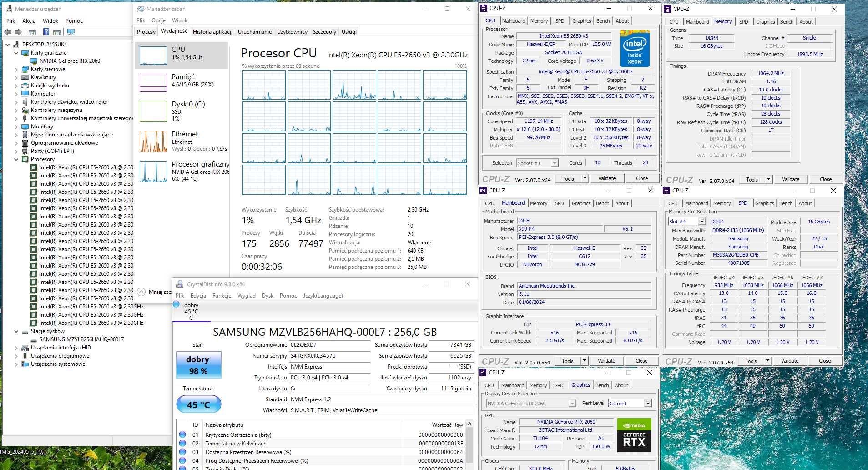Click the Kontrolery magazynu tree item
This screenshot has height=470, width=868.
pos(56,110)
